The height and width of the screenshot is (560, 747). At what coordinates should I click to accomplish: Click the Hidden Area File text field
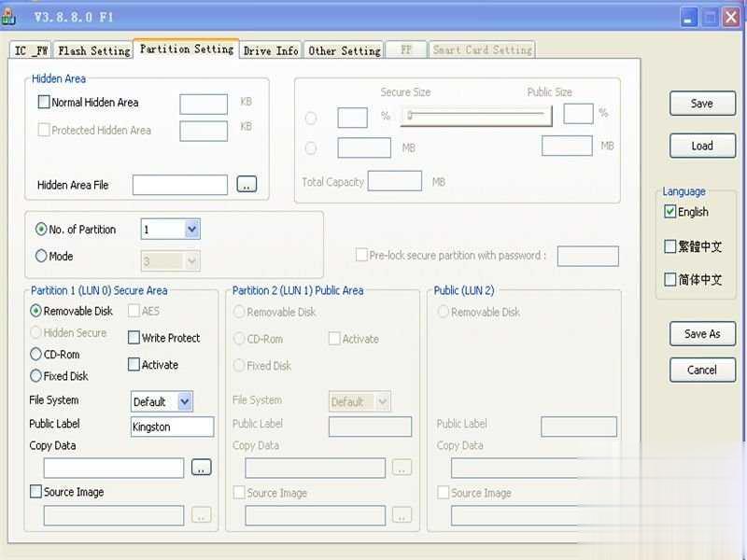180,185
